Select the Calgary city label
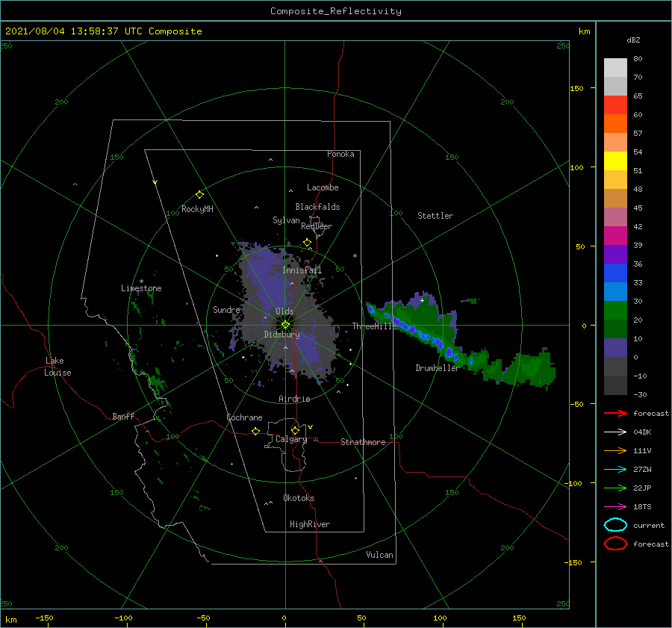The image size is (672, 628). click(291, 439)
